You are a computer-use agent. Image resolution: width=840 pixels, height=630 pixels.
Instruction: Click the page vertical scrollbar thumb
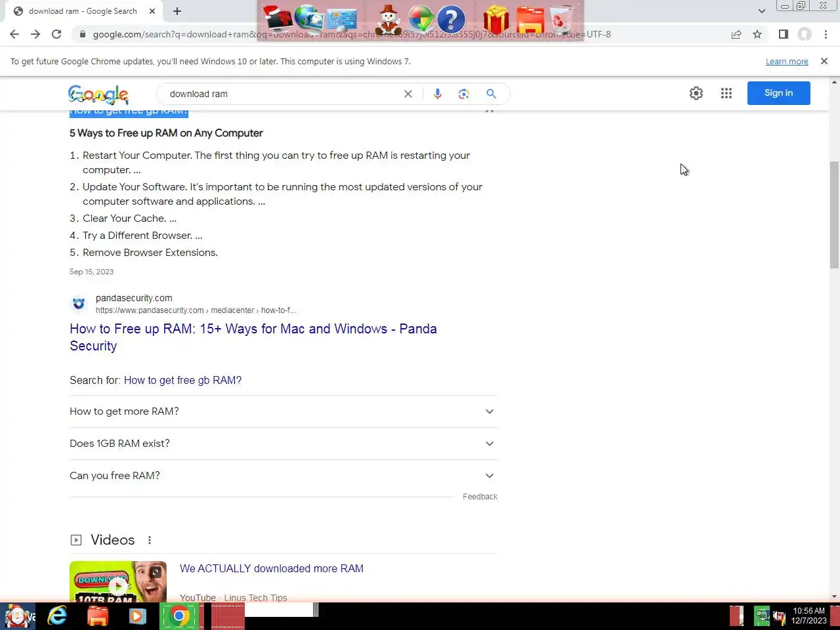coord(834,215)
